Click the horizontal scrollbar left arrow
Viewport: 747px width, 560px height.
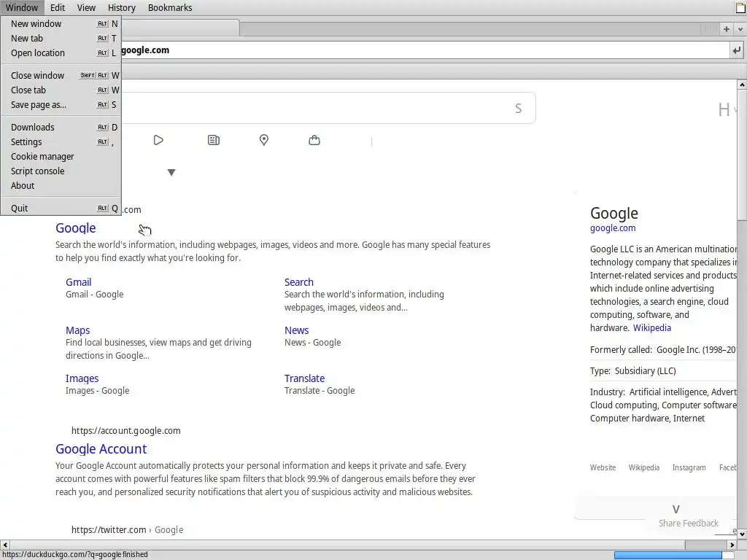(5, 545)
